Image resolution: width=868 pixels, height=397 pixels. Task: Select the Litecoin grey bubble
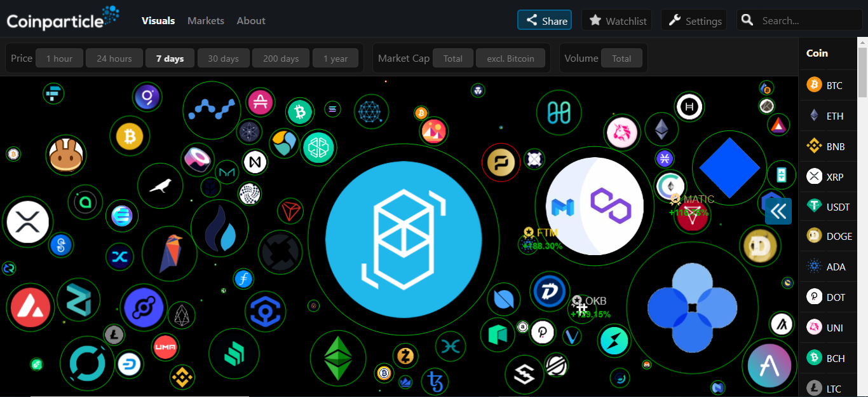coord(114,333)
